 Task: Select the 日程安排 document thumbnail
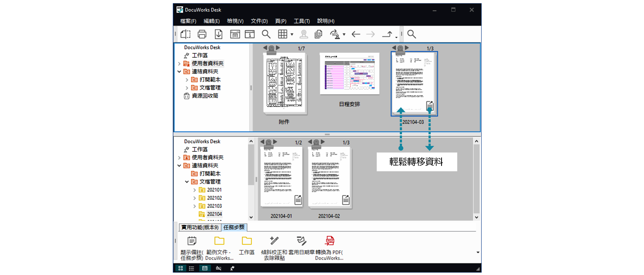click(x=349, y=74)
